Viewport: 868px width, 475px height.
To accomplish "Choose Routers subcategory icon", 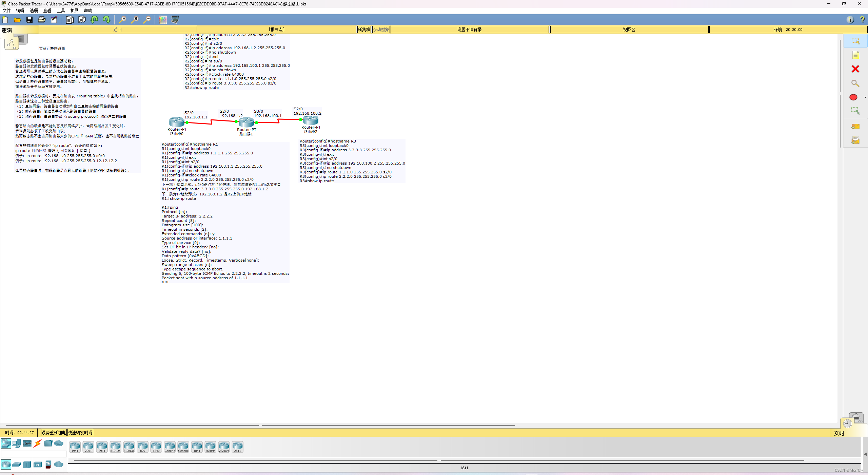I will coord(6,464).
